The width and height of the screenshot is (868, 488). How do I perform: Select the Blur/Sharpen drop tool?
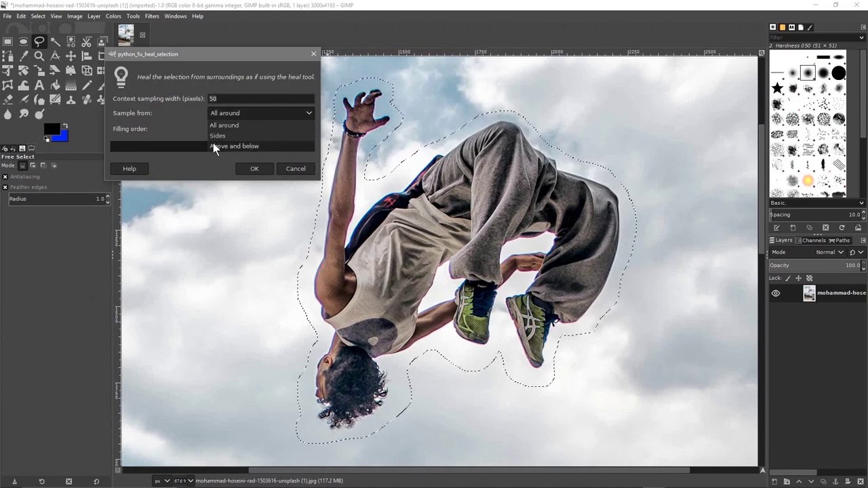point(7,114)
